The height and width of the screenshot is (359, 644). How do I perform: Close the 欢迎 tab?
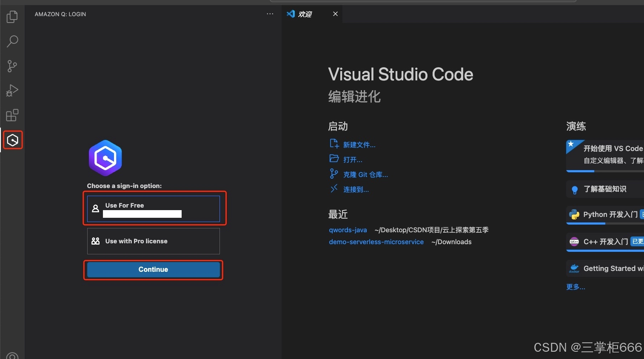[336, 14]
